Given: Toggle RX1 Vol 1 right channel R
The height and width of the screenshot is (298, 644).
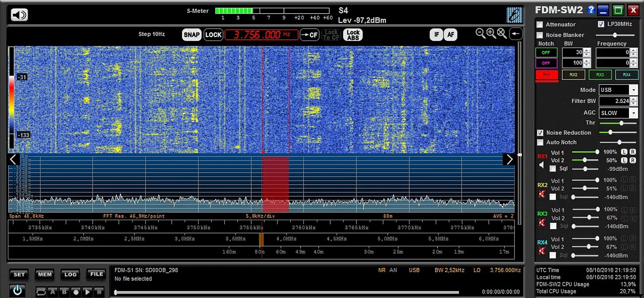Looking at the screenshot, I should [633, 152].
